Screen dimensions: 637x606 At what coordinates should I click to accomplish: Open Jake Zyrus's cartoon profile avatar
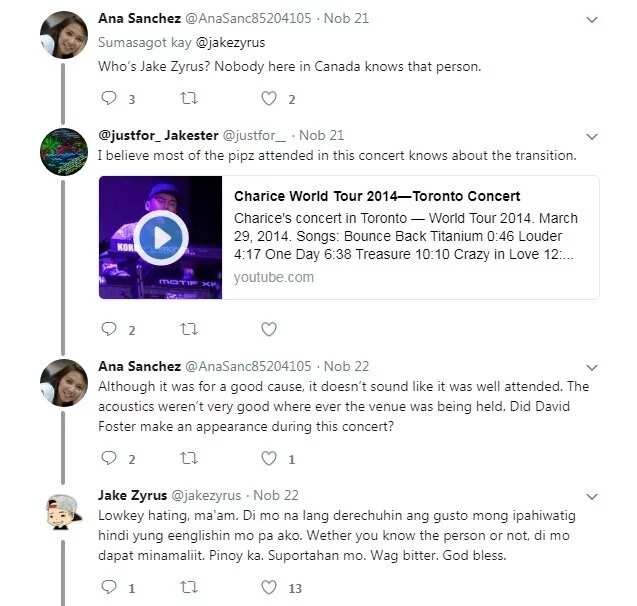(x=64, y=512)
